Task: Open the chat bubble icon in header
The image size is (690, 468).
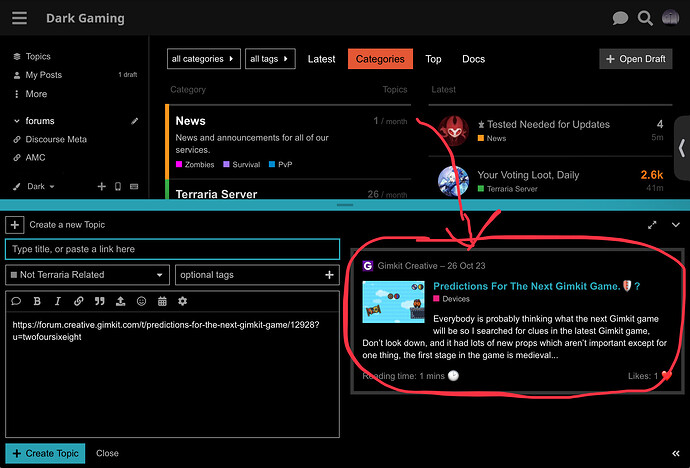Action: (x=620, y=18)
